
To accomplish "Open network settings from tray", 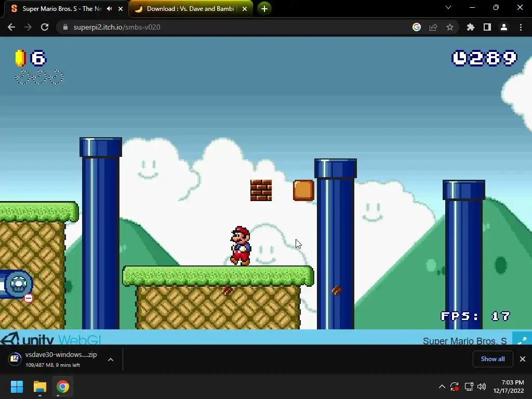I will (469, 387).
